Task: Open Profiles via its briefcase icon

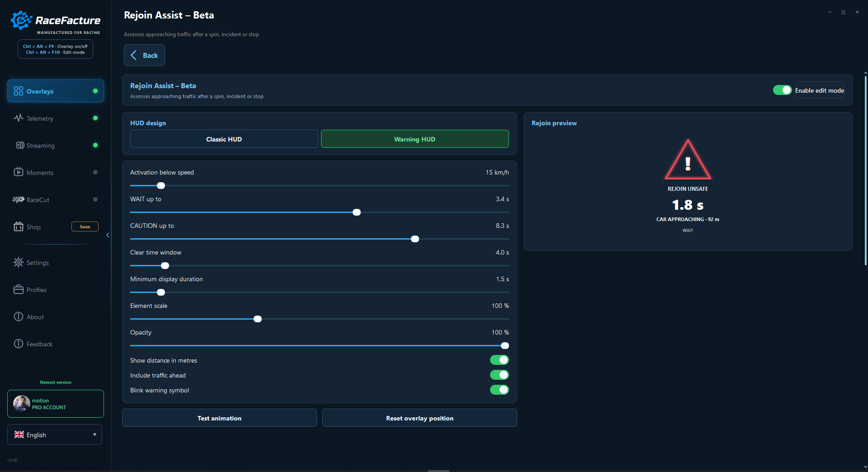Action: pyautogui.click(x=19, y=289)
